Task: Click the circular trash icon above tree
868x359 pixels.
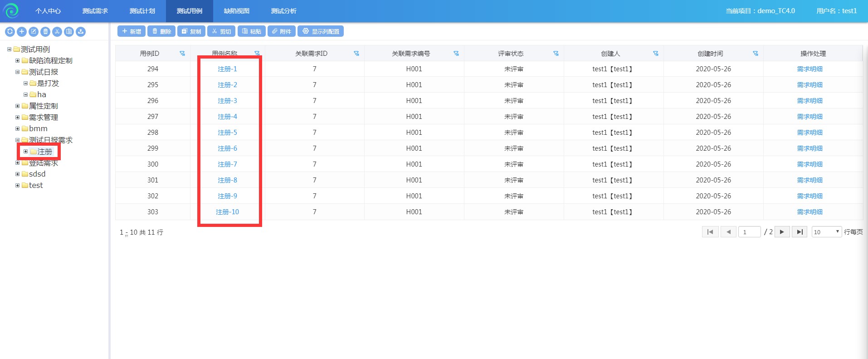Action: [45, 31]
